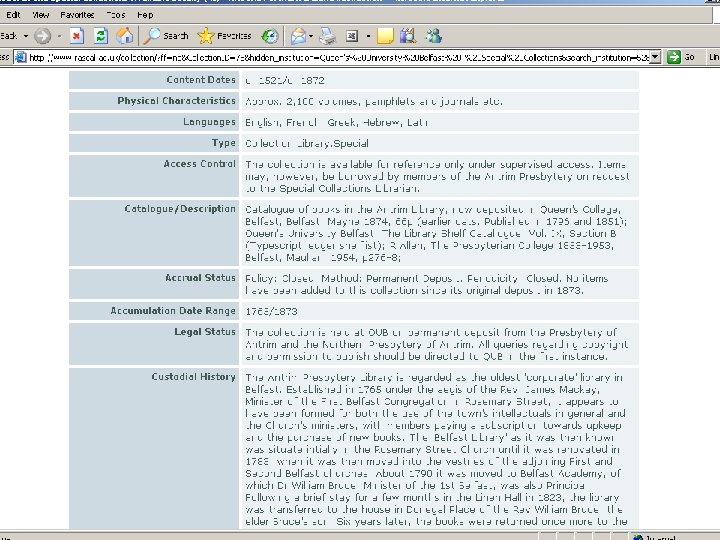
Task: Expand the address bar dropdown
Action: pos(655,57)
